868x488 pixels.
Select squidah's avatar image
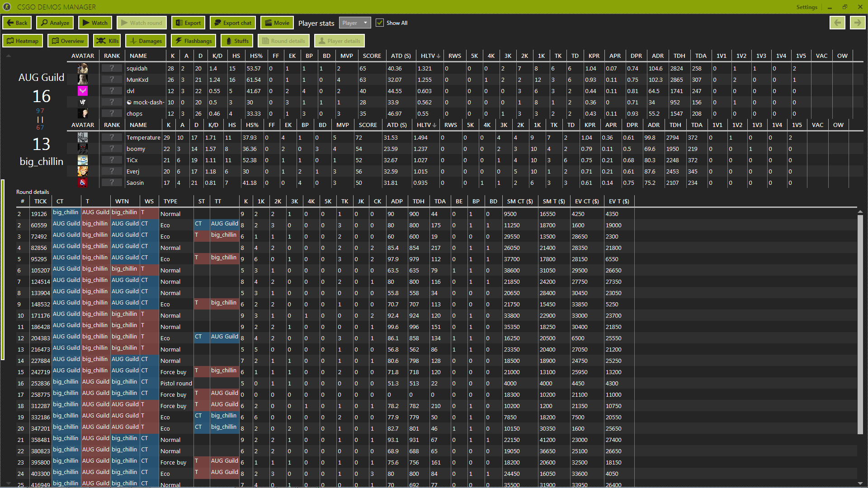83,68
